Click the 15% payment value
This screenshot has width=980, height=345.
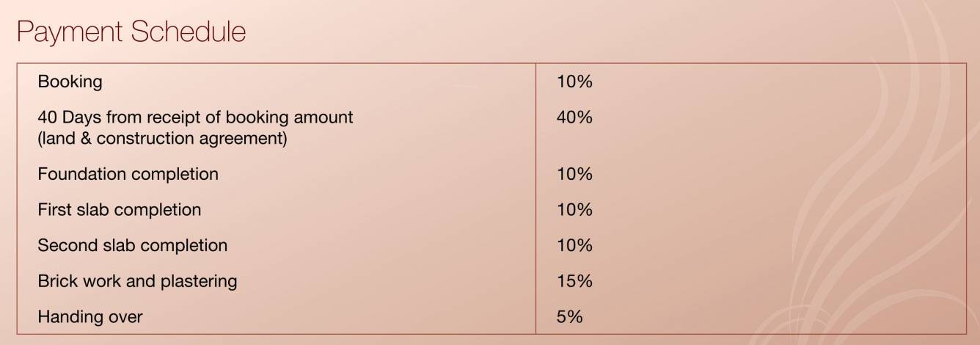click(x=574, y=281)
